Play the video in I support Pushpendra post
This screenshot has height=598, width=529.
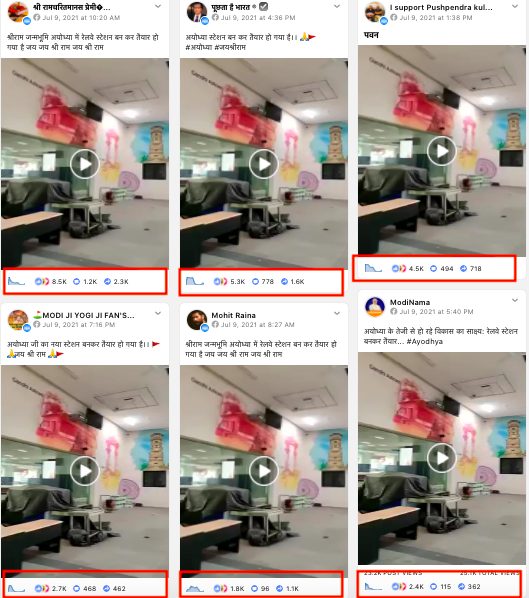pos(442,151)
